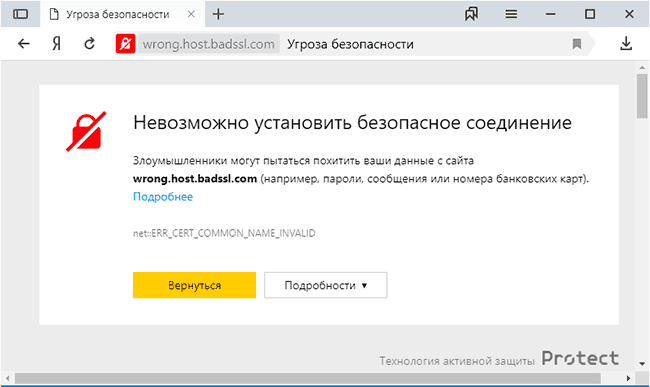This screenshot has height=387, width=650.
Task: Click the horizontal scrollbar thumb
Action: point(308,378)
